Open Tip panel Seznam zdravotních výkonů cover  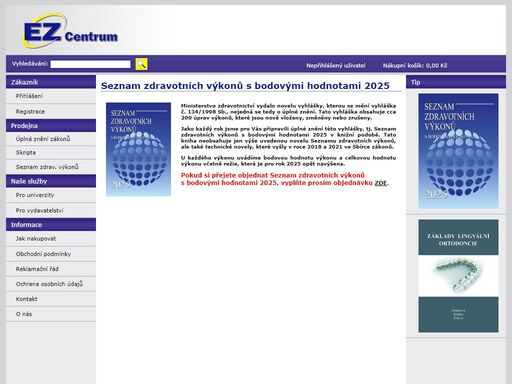[x=458, y=151]
